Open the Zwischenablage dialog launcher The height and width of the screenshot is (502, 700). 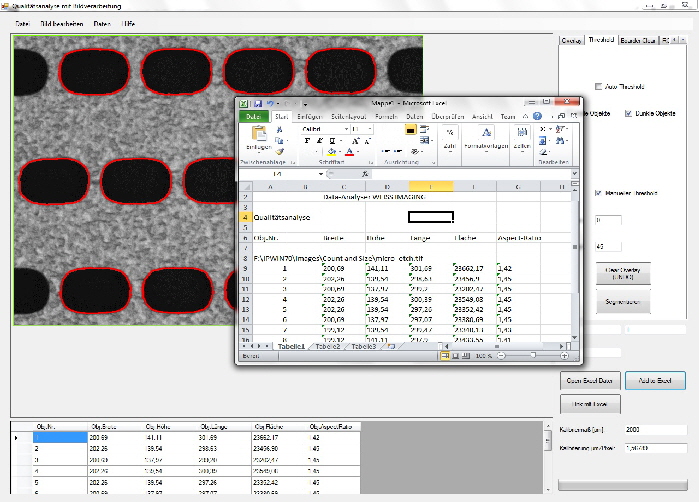click(x=293, y=163)
